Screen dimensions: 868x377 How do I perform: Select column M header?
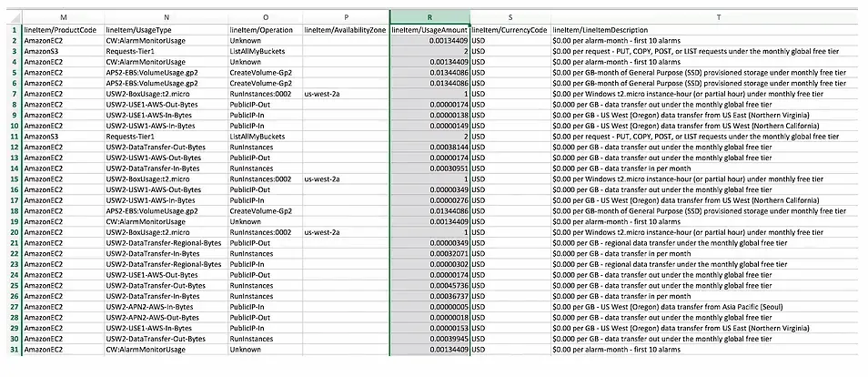[x=63, y=17]
